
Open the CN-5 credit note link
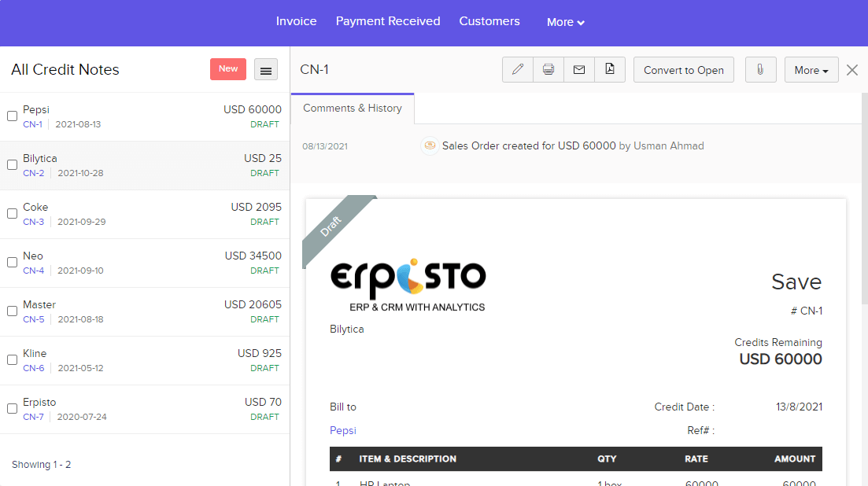click(x=34, y=319)
